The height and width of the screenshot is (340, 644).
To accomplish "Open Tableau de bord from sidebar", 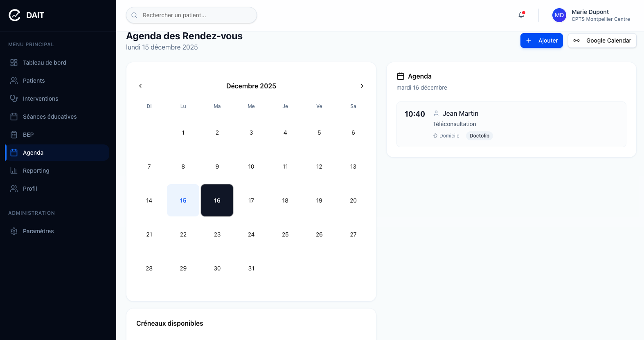I will (44, 63).
